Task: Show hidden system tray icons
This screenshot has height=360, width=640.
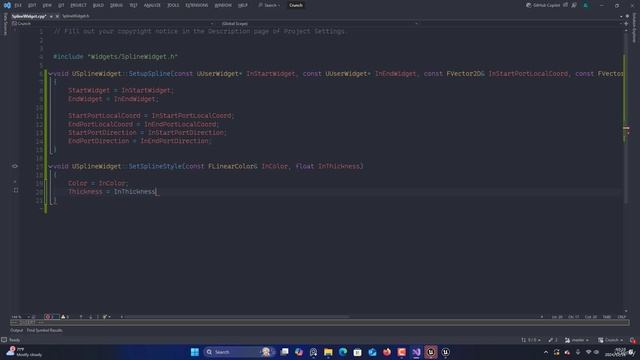Action: pos(546,352)
